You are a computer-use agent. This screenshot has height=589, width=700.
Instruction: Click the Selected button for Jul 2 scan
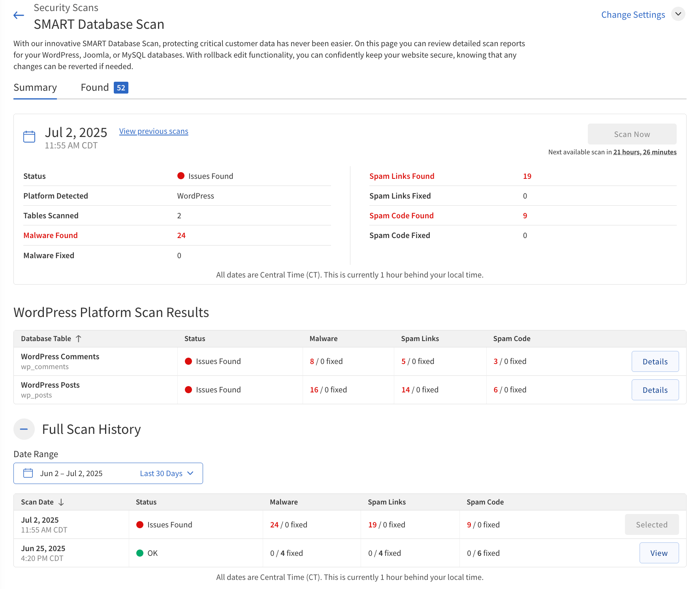point(651,525)
